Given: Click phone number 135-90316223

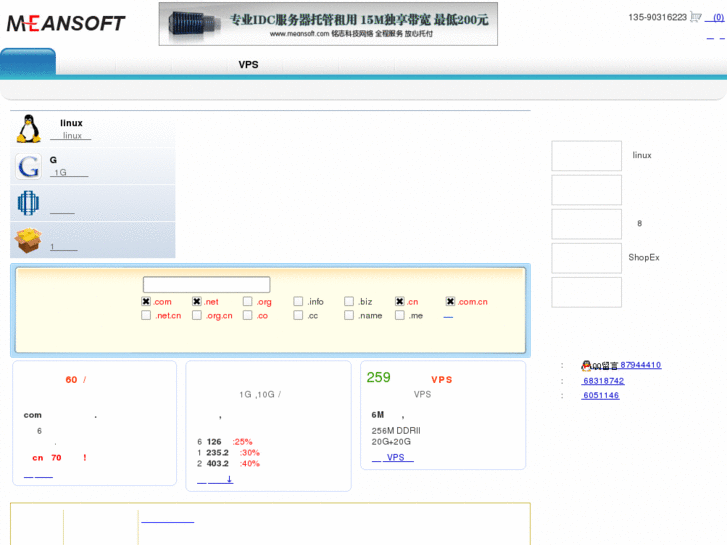Looking at the screenshot, I should (657, 17).
